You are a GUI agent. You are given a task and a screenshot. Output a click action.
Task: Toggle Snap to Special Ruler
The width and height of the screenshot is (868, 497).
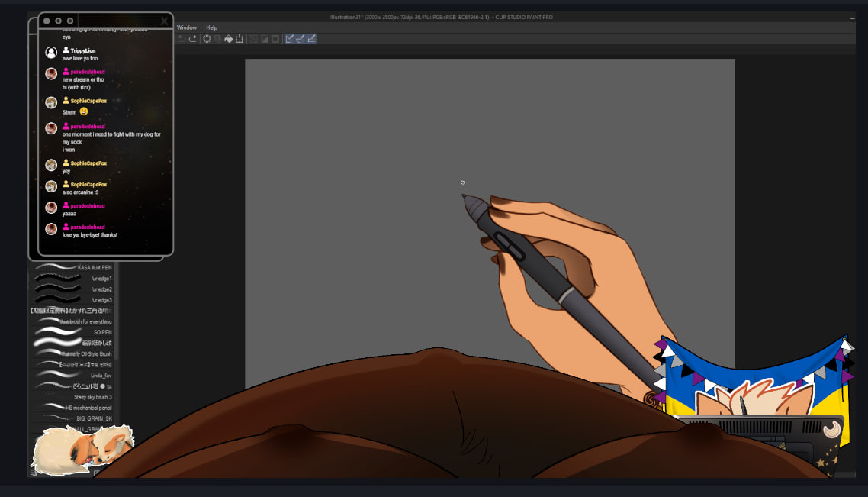click(x=301, y=39)
